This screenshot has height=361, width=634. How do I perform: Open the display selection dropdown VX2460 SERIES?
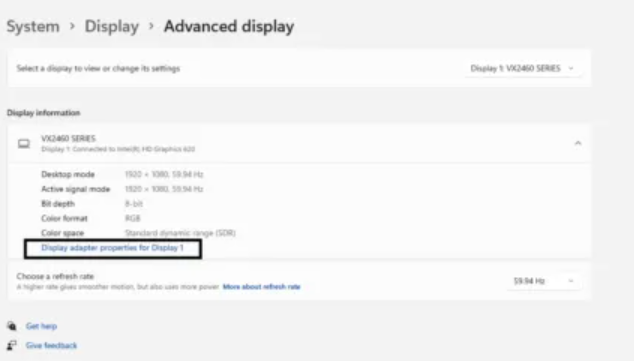point(522,68)
